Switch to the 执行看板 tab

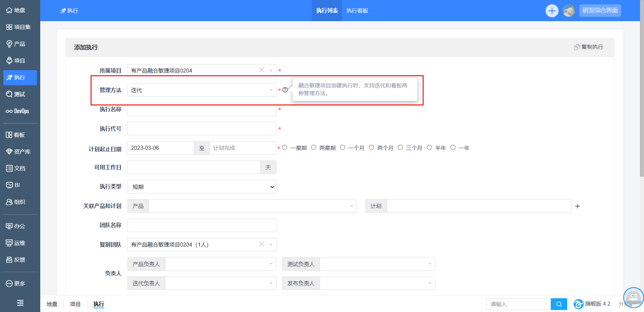tap(357, 11)
